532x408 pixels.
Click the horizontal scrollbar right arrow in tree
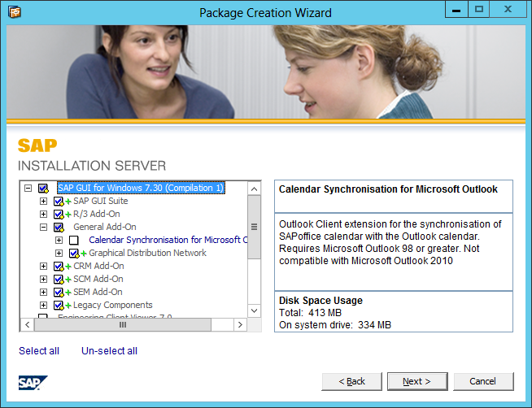[240, 324]
